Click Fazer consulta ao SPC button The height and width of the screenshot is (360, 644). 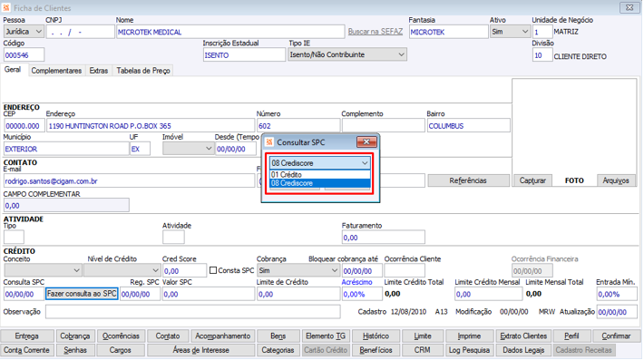coord(82,294)
